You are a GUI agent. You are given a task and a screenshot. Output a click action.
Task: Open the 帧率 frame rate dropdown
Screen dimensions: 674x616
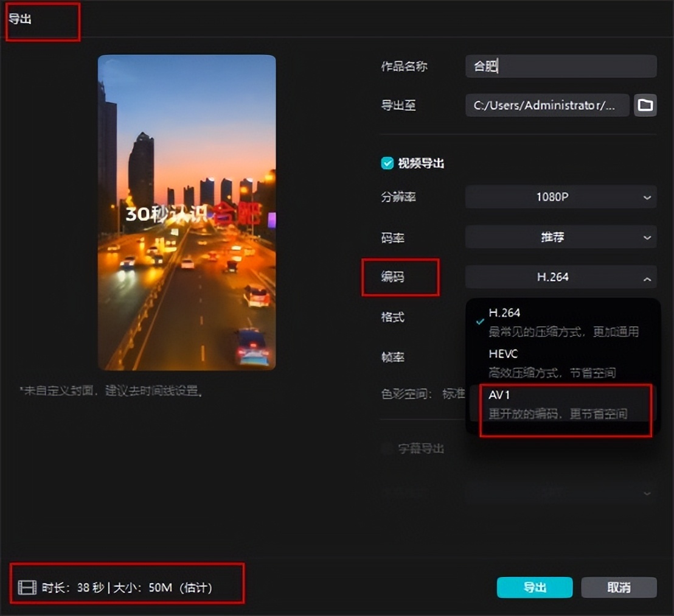pyautogui.click(x=560, y=358)
